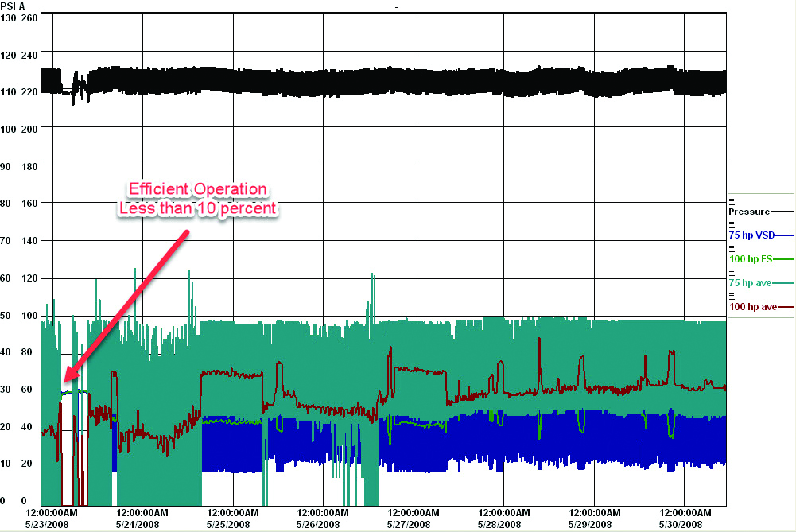The height and width of the screenshot is (532, 796).
Task: Click the PSI A axis title
Action: [14, 6]
